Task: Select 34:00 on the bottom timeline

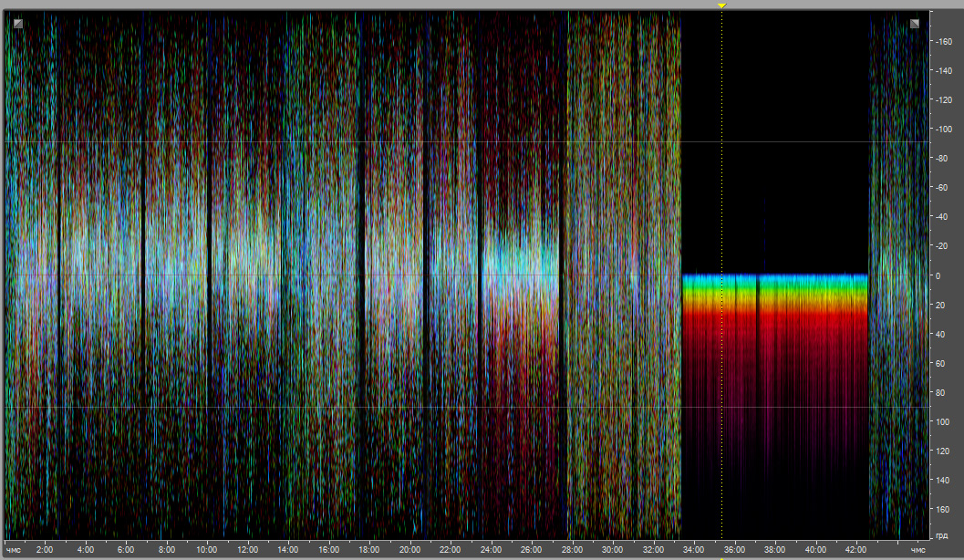Action: tap(694, 550)
